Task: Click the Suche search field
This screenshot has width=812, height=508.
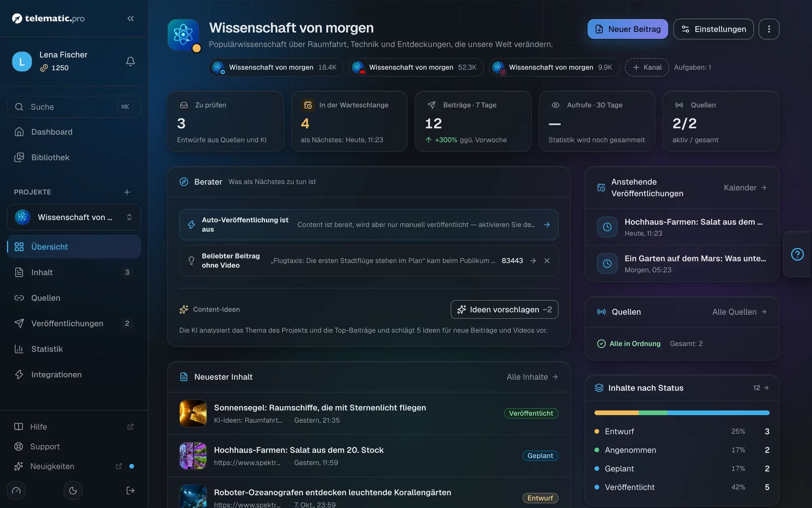Action: tap(74, 107)
